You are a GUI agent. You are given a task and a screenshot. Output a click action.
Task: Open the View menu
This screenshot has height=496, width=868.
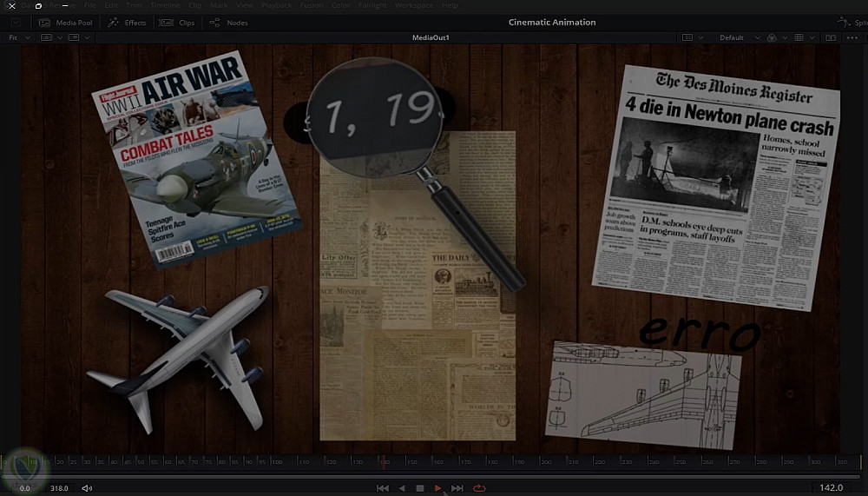point(245,5)
